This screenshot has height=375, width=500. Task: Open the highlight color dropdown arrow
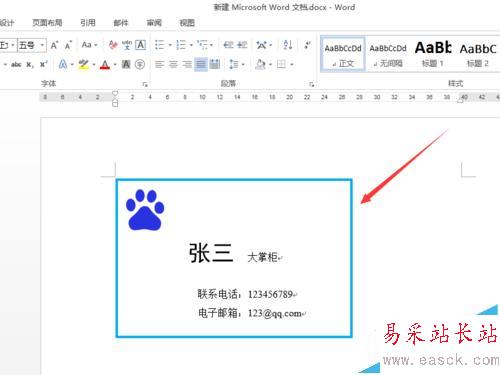click(x=94, y=64)
